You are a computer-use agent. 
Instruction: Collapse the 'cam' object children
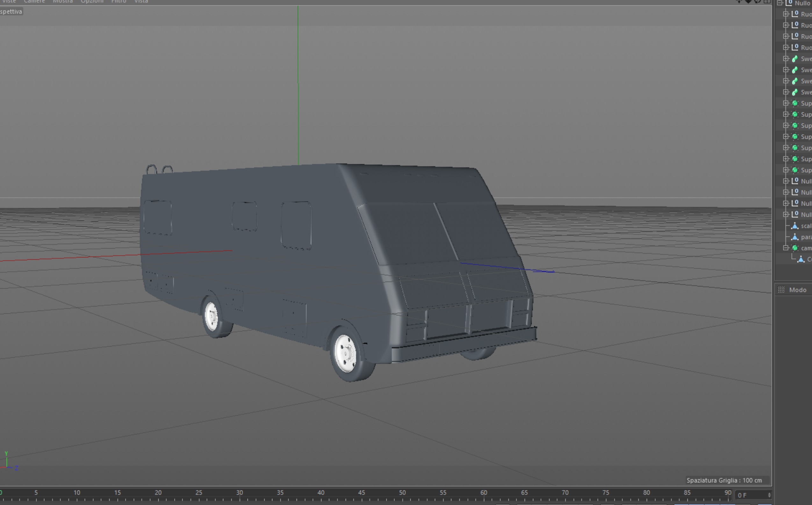786,248
